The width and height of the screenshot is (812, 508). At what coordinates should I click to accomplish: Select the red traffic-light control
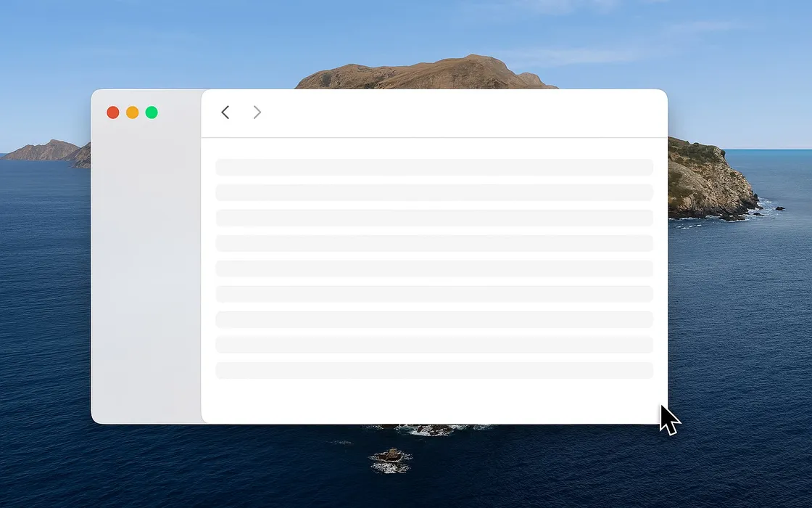113,112
